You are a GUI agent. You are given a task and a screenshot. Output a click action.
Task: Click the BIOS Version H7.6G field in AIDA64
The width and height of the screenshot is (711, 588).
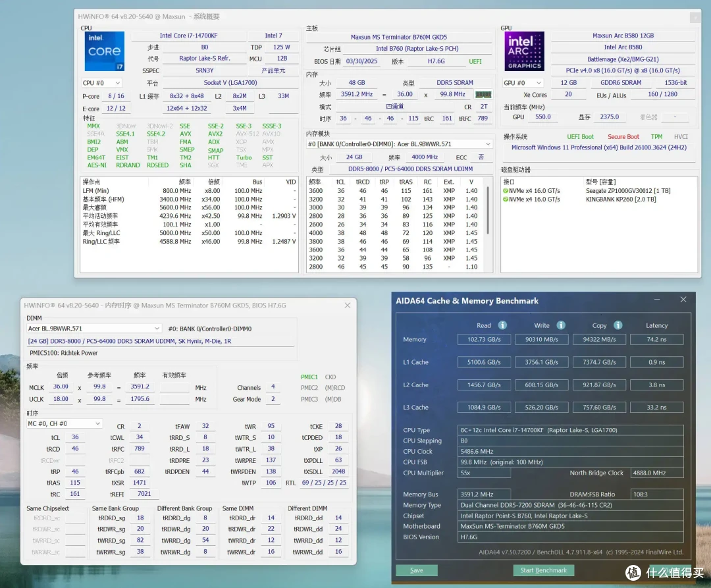point(570,537)
